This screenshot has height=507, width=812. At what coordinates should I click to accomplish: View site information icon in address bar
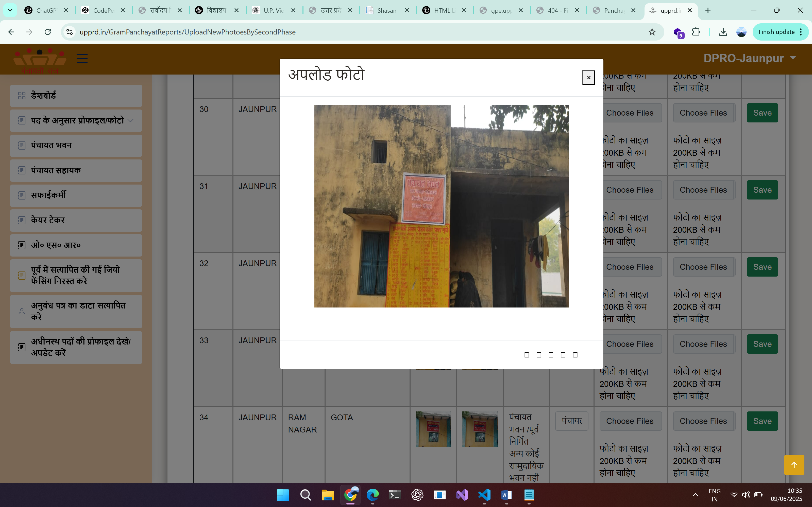point(70,32)
